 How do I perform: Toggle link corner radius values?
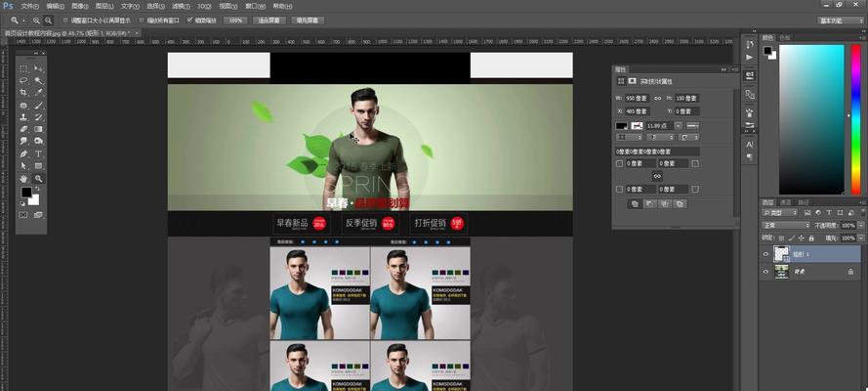coord(657,176)
